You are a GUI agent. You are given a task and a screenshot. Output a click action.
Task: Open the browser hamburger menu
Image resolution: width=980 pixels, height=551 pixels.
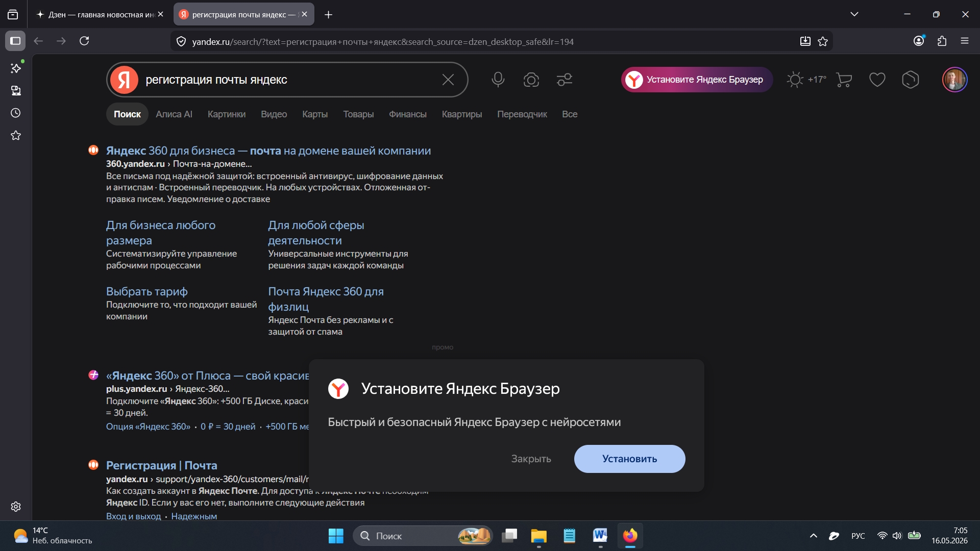click(965, 41)
